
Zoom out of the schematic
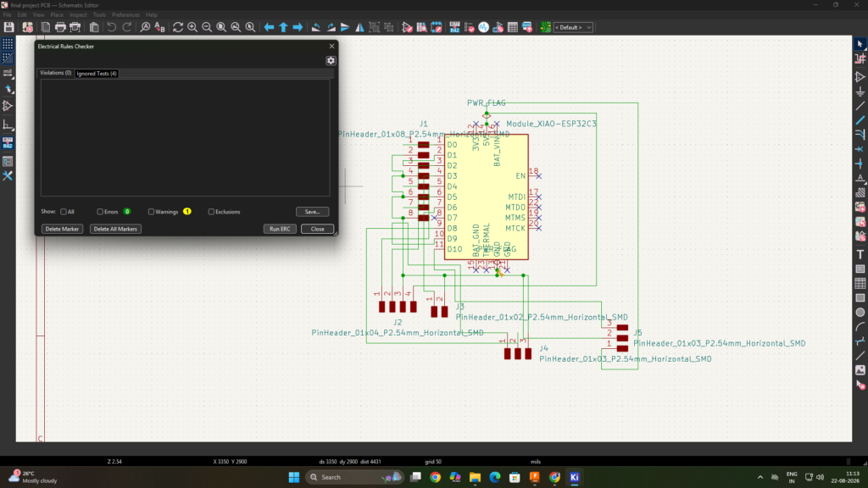tap(207, 27)
